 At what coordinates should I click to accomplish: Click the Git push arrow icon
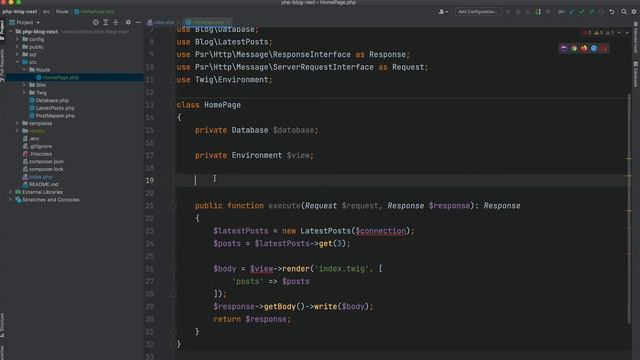[591, 12]
